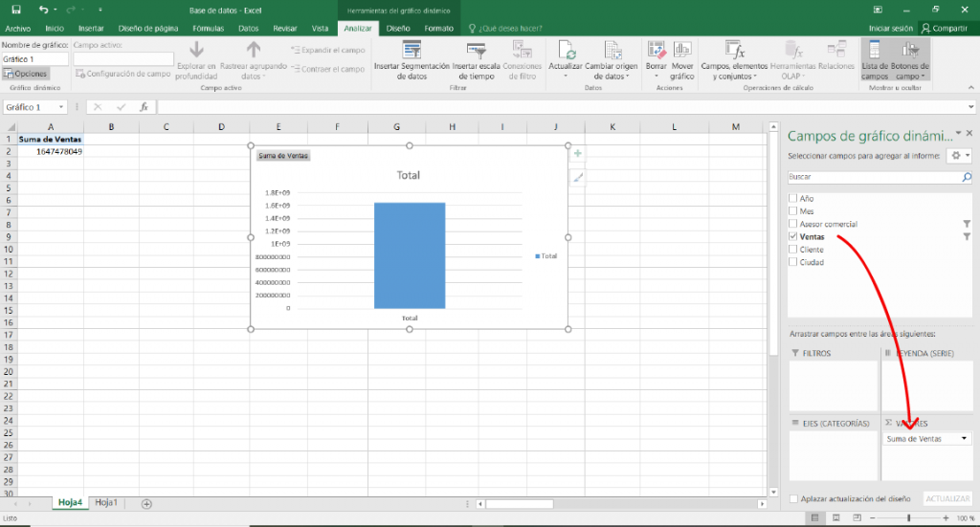
Task: Click the Opciones button
Action: (26, 74)
